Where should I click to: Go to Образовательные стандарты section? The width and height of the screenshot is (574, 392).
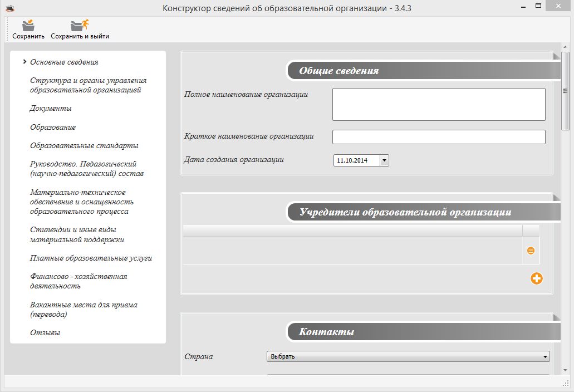[84, 145]
